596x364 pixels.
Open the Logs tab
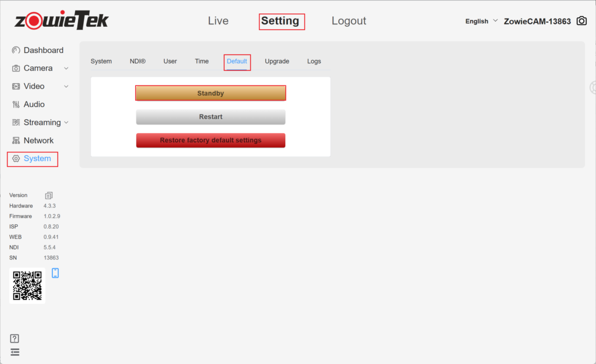click(314, 61)
